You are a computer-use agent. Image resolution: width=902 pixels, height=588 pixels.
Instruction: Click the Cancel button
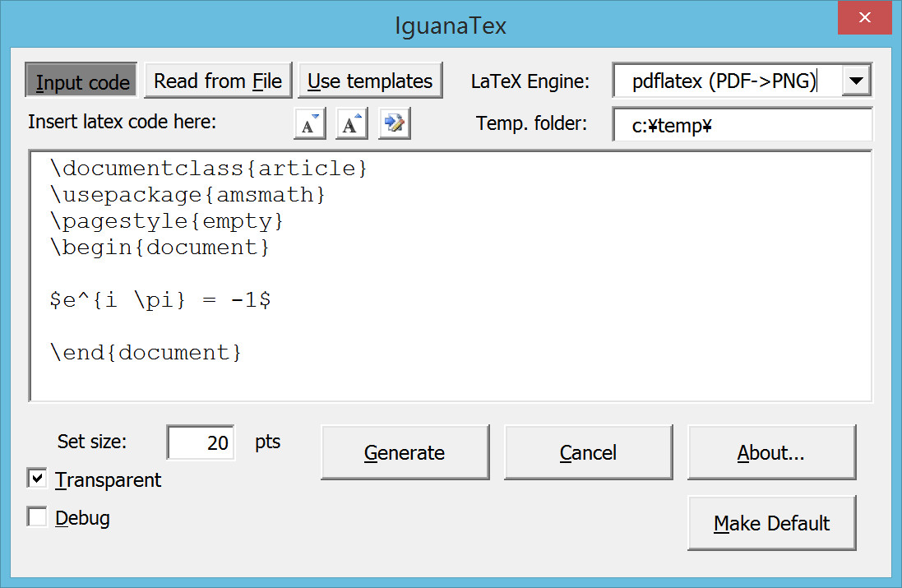click(x=588, y=452)
